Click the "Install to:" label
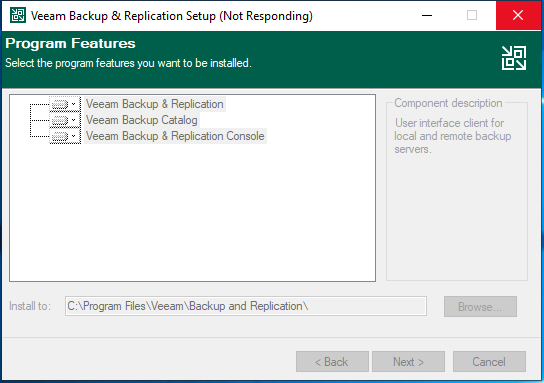 [x=30, y=306]
